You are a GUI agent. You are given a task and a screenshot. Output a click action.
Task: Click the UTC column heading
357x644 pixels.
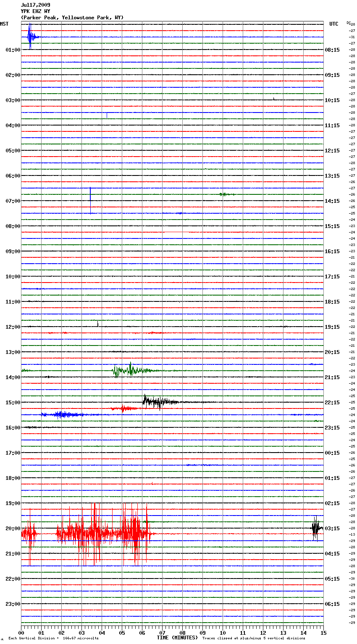pos(334,24)
